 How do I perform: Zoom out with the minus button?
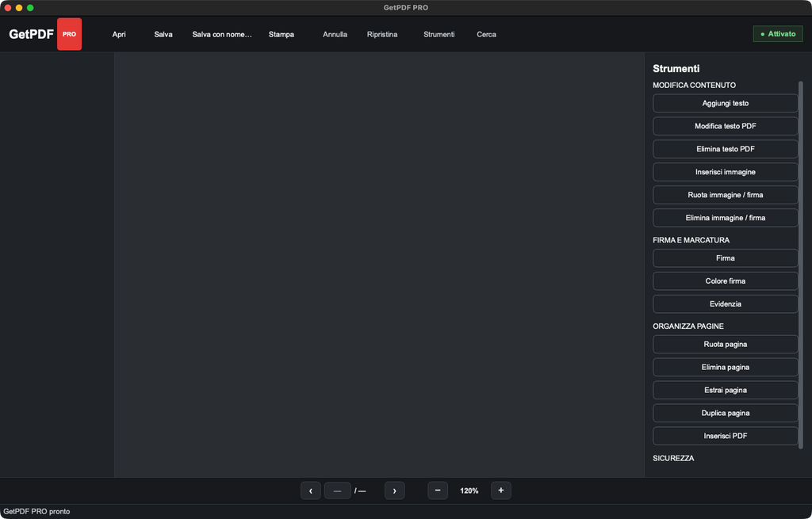tap(438, 490)
